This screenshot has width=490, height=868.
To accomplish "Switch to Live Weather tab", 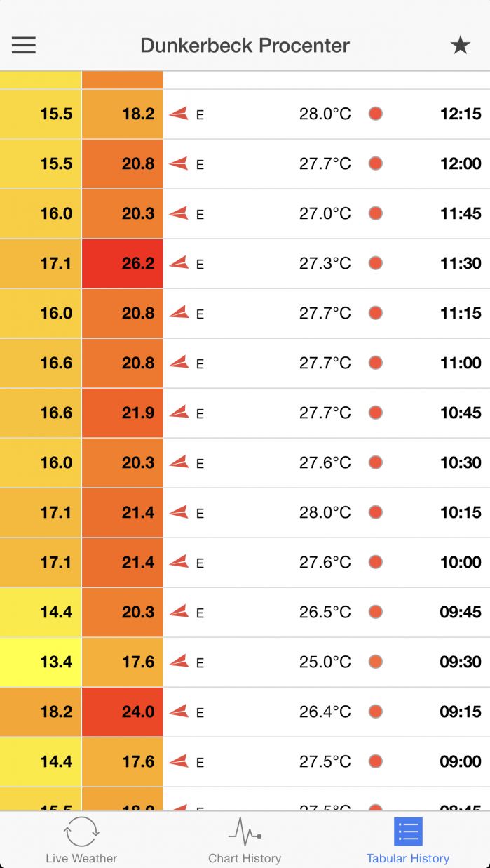I will (81, 858).
